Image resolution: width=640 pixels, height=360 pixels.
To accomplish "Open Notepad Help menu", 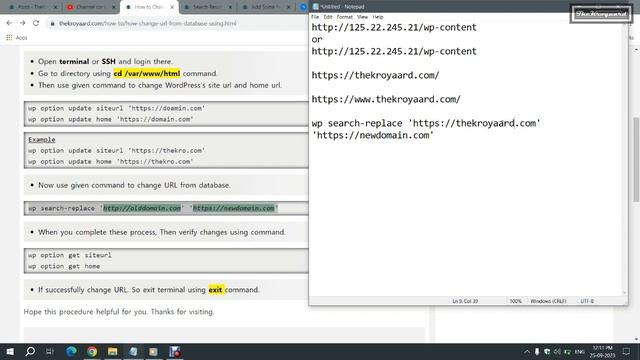I will pos(378,17).
